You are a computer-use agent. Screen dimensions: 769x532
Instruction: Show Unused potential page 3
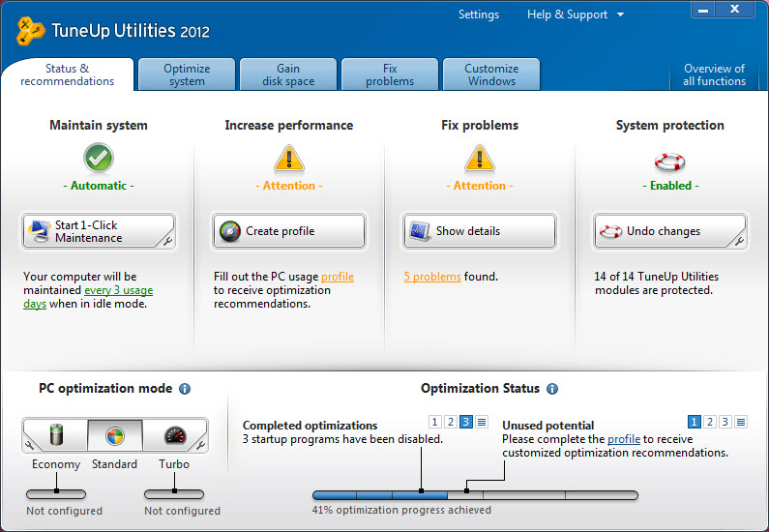(725, 422)
